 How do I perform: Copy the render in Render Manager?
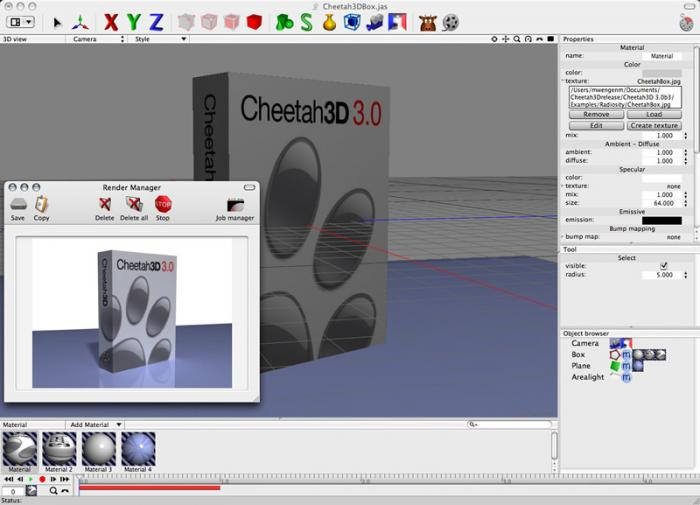[41, 209]
